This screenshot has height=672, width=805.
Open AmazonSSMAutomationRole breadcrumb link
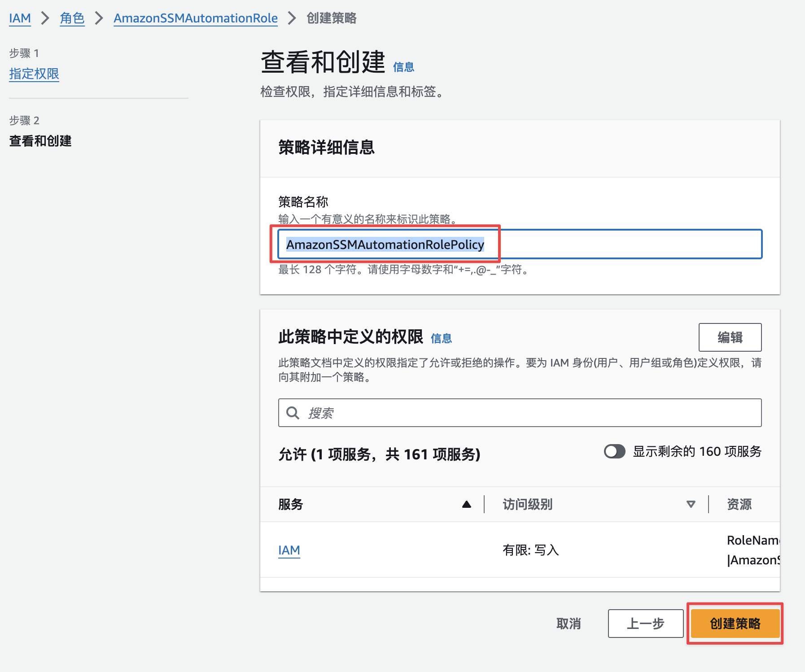tap(196, 18)
